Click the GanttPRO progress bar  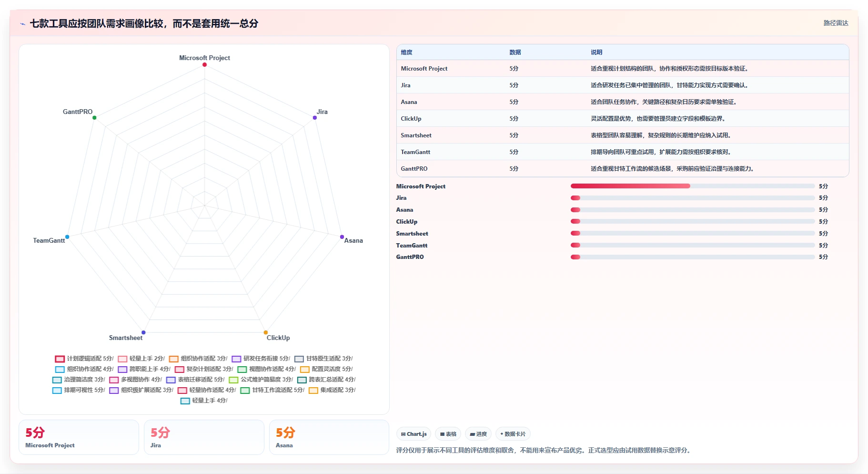pyautogui.click(x=693, y=257)
